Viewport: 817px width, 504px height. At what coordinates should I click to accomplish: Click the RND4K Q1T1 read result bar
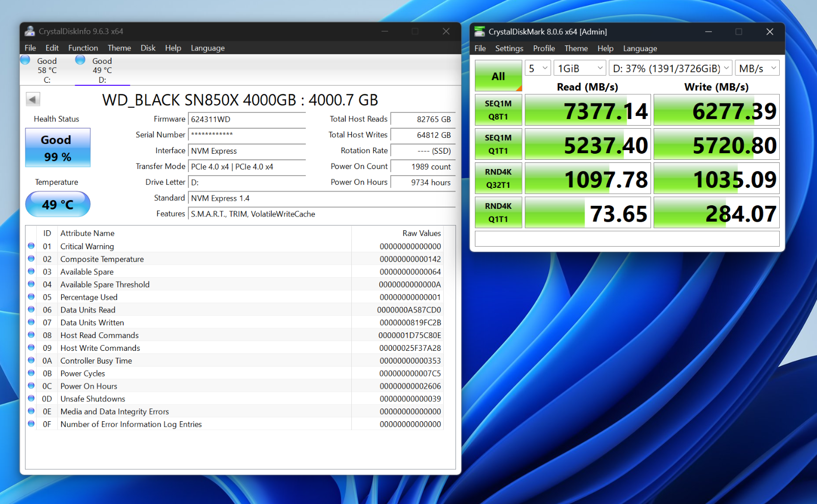point(588,212)
